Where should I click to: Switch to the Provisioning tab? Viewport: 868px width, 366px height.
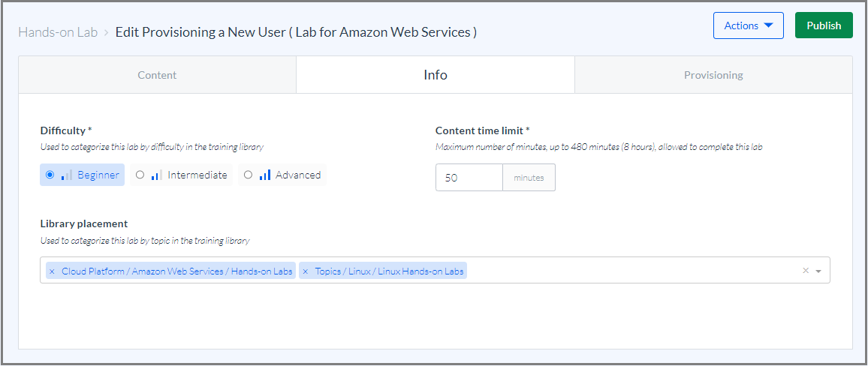point(713,75)
